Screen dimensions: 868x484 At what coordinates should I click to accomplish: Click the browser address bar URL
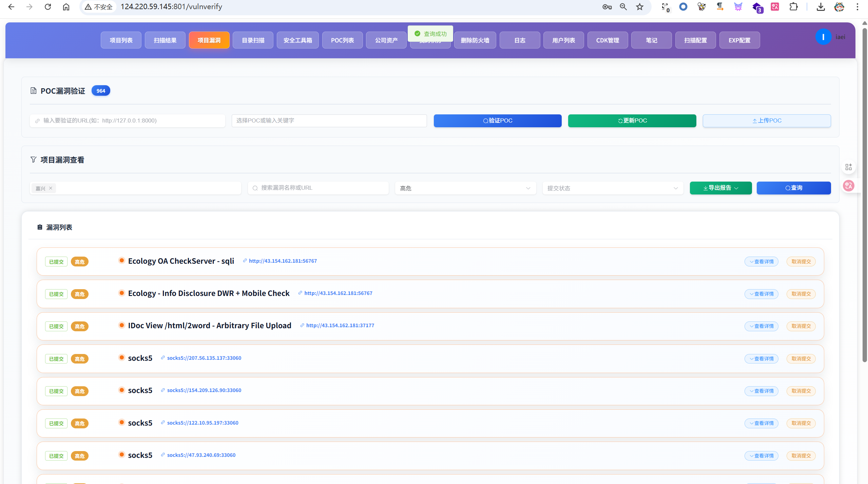171,7
